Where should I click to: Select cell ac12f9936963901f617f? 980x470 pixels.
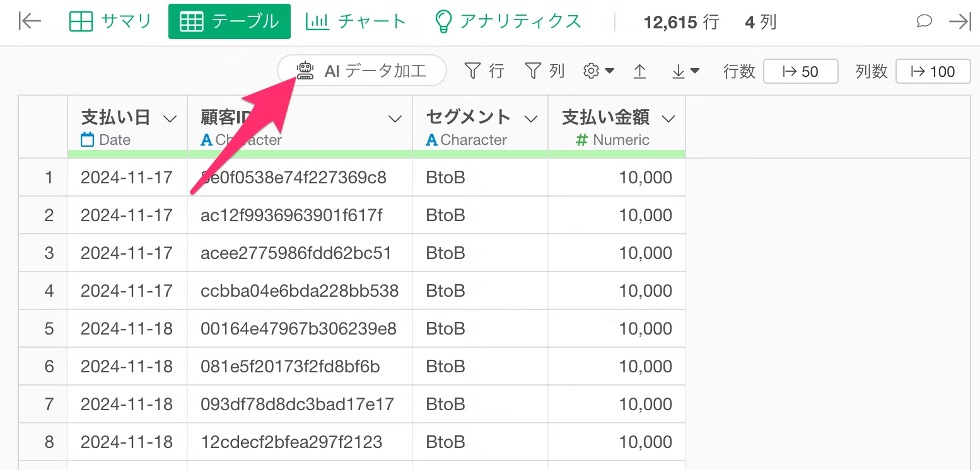300,215
